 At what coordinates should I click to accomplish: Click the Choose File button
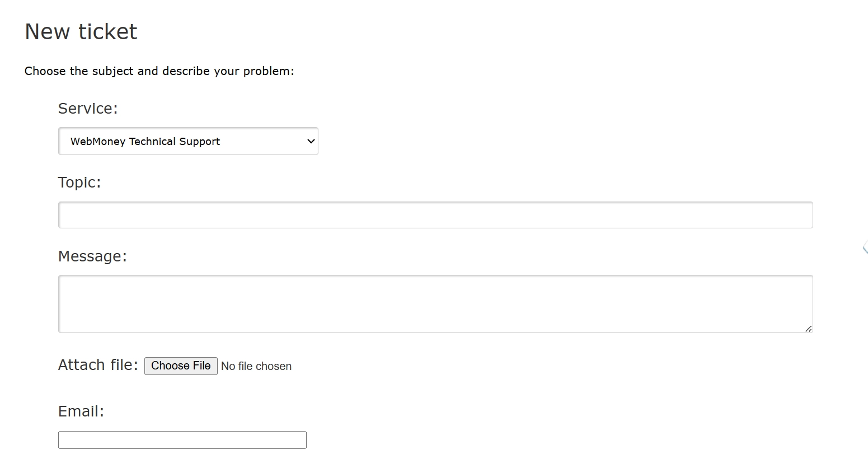pyautogui.click(x=181, y=366)
